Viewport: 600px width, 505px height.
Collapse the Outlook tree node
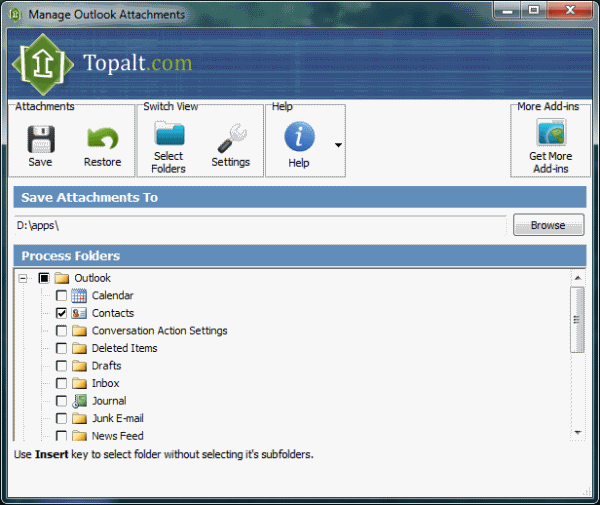[23, 278]
